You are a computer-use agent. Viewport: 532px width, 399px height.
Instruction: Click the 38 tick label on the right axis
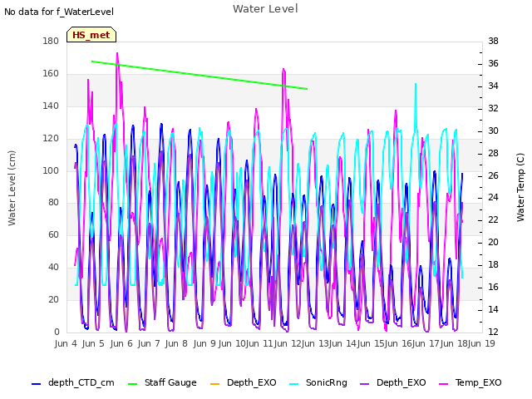[493, 41]
